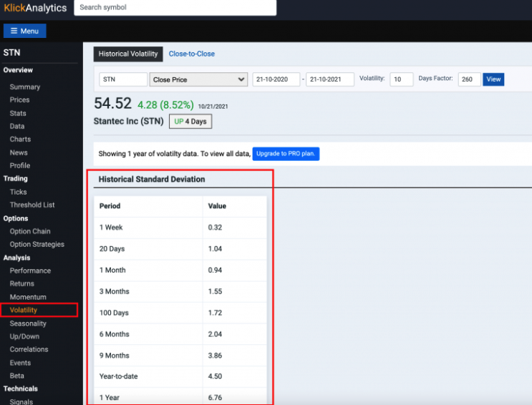Click the price 54.52
Image resolution: width=532 pixels, height=405 pixels.
tap(112, 103)
